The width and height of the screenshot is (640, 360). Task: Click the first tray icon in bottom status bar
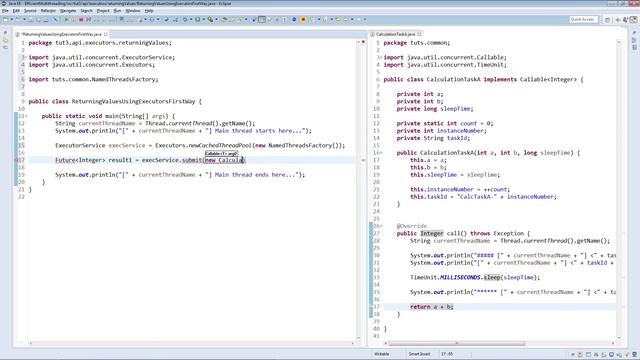click(x=573, y=354)
